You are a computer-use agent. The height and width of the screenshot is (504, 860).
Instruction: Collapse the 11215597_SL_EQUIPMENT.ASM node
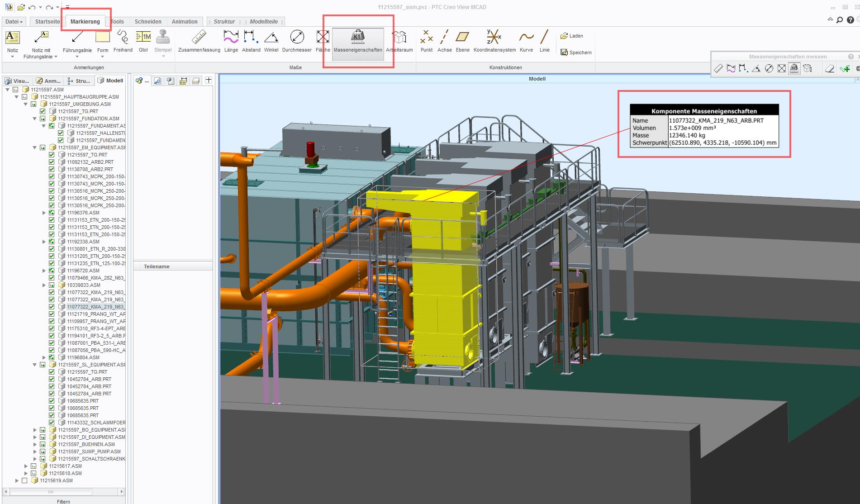coord(35,365)
